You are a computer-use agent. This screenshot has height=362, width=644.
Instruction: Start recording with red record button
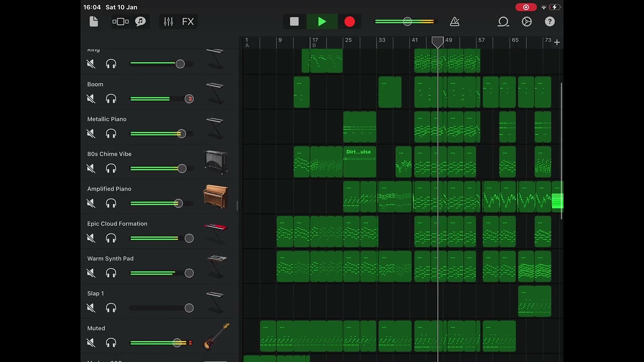point(350,22)
